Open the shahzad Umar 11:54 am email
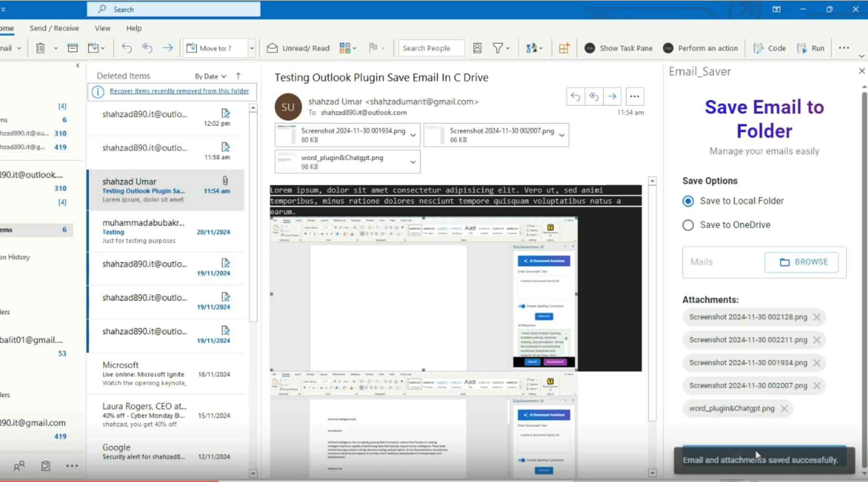 (x=166, y=190)
